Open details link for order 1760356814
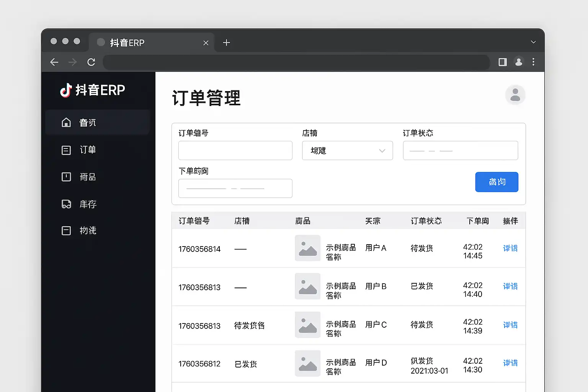 (x=510, y=248)
